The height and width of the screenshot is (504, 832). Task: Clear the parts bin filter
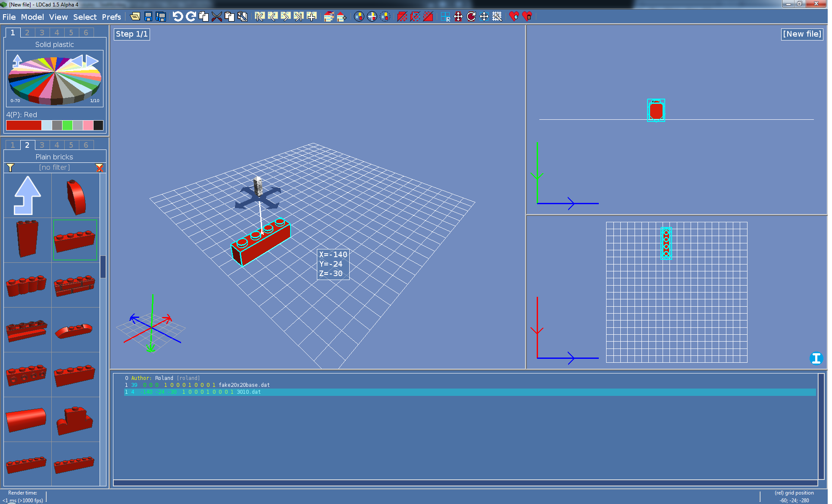tap(100, 168)
